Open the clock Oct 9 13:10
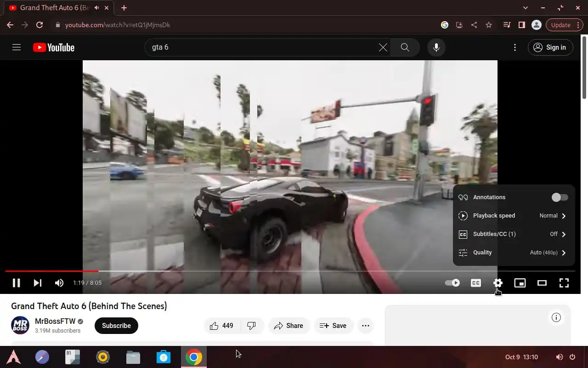The width and height of the screenshot is (588, 368). coord(521,357)
